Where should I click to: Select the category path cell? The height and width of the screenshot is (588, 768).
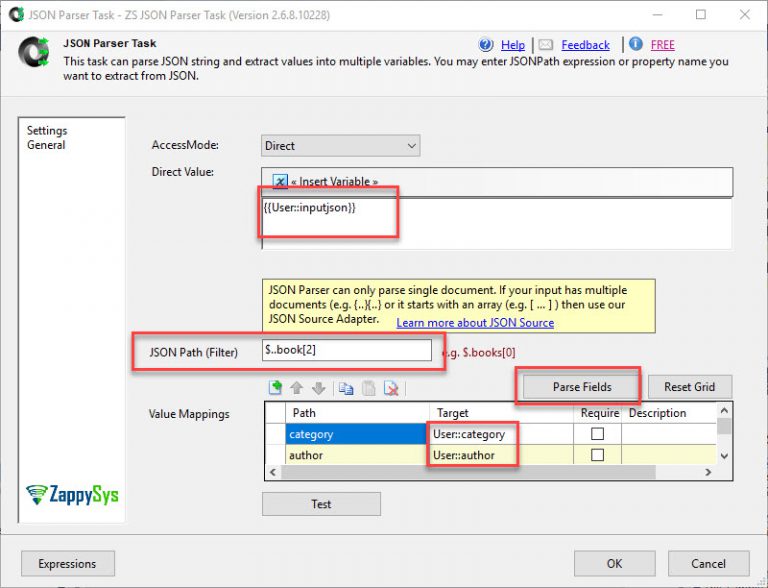coord(357,434)
